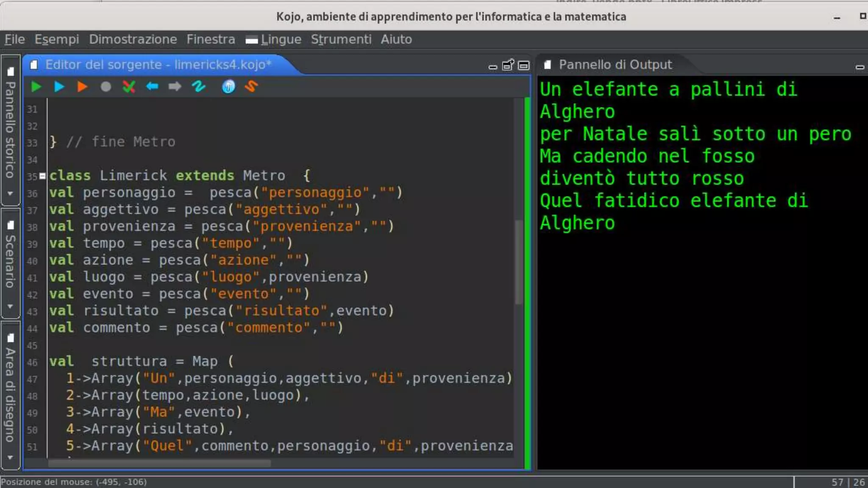Click the blue round upload icon
The height and width of the screenshot is (488, 868).
pyautogui.click(x=228, y=87)
